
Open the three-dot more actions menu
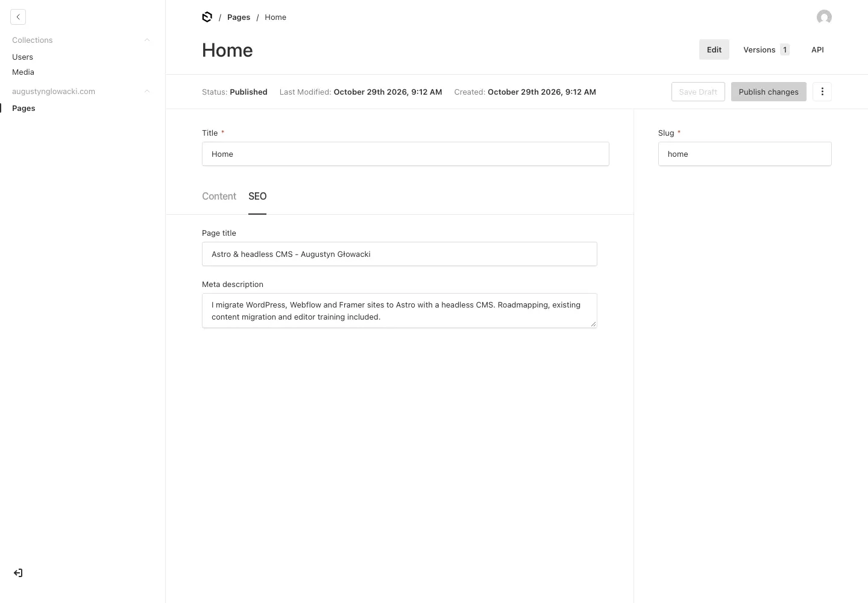[822, 92]
